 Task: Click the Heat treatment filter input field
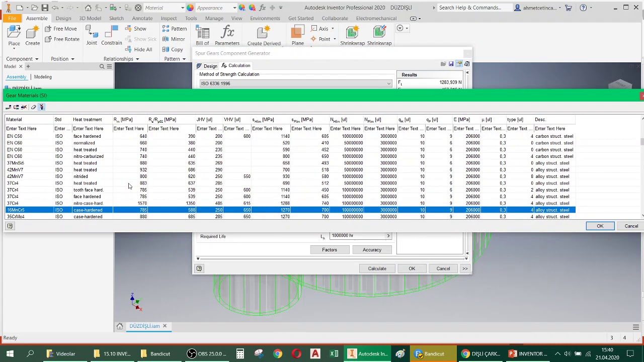point(92,129)
